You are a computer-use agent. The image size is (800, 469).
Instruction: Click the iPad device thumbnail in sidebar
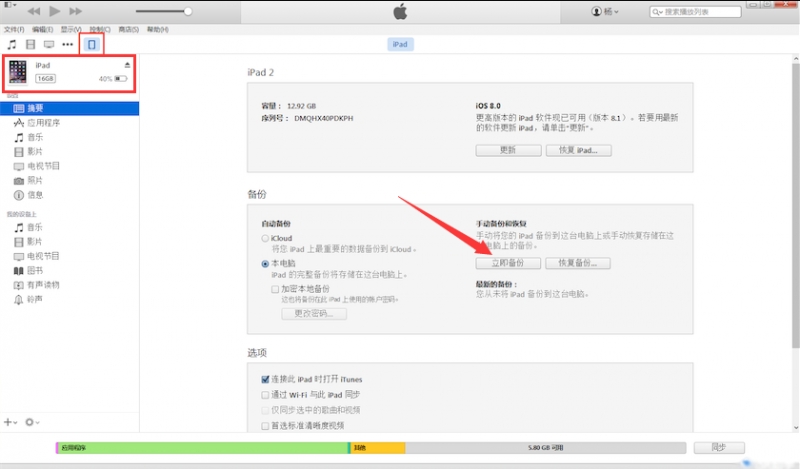pyautogui.click(x=18, y=71)
